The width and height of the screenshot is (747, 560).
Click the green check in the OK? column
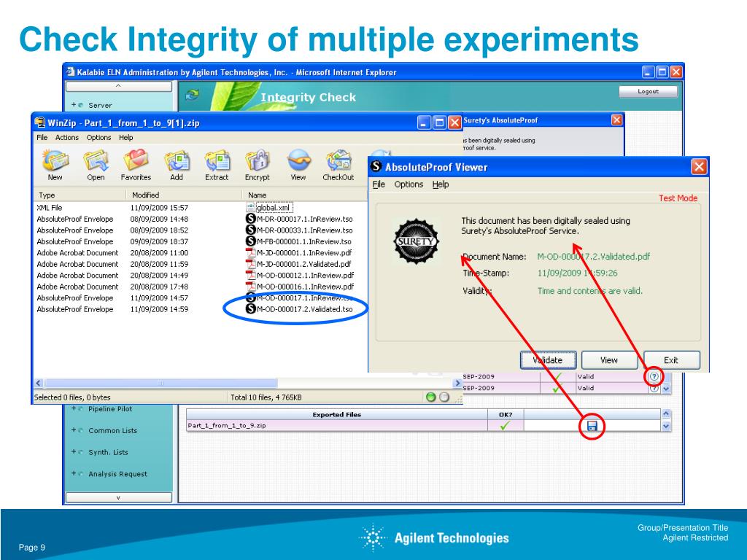pos(505,426)
